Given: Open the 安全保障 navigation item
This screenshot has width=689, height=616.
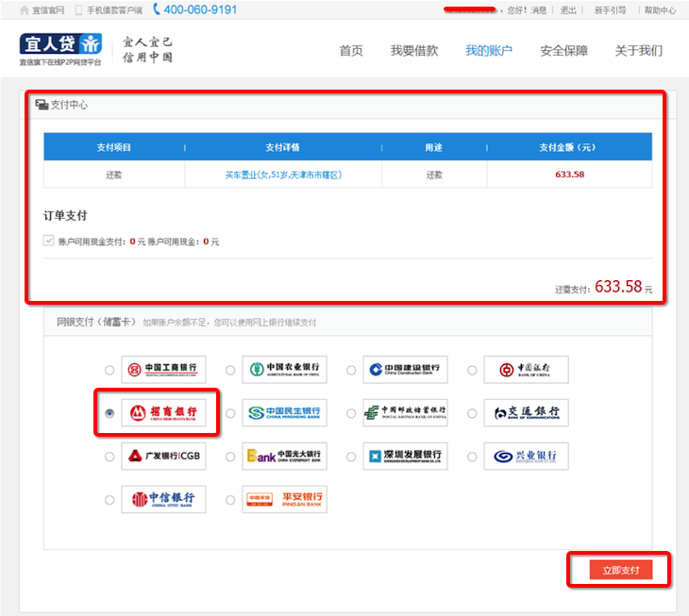Looking at the screenshot, I should 563,51.
